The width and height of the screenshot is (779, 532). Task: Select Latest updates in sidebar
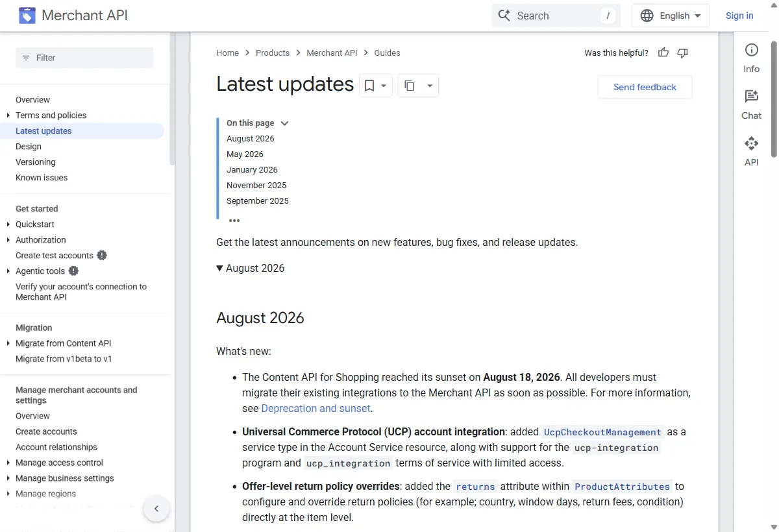(x=43, y=131)
